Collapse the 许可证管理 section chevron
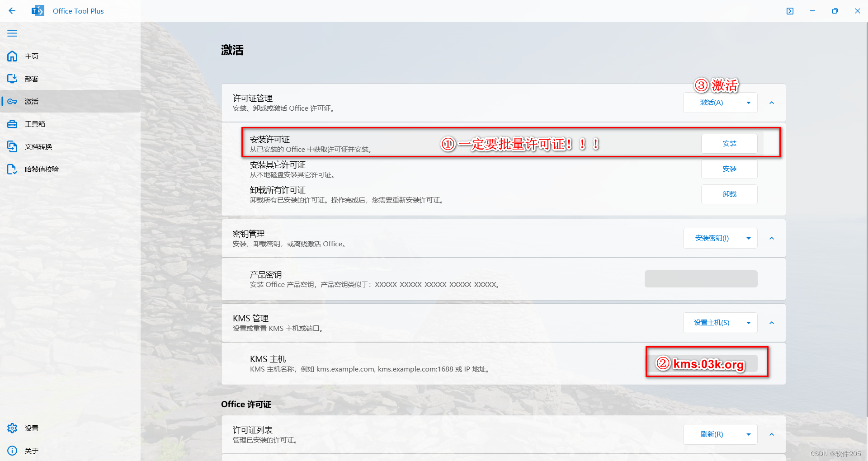This screenshot has height=461, width=868. pyautogui.click(x=771, y=103)
